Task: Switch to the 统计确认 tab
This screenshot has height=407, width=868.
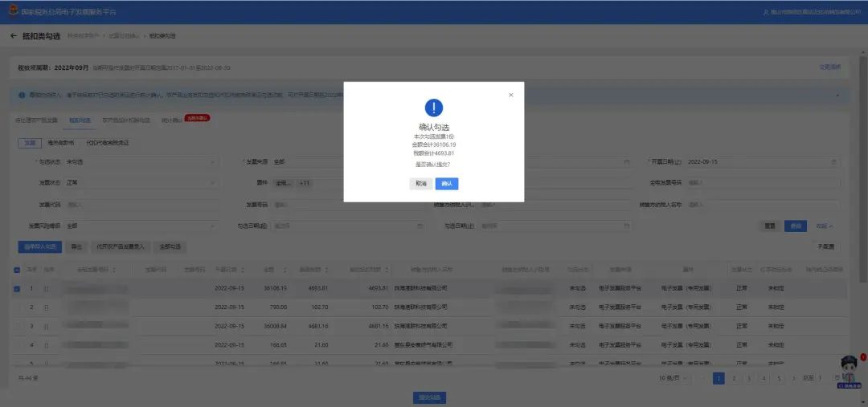Action: (x=172, y=120)
